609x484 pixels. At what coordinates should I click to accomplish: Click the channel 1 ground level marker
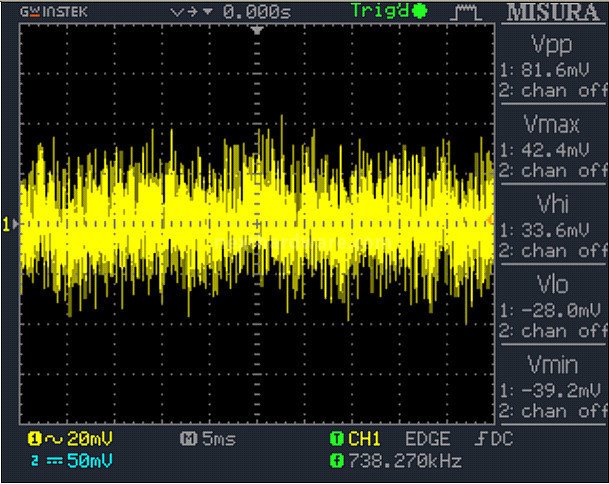(x=10, y=224)
